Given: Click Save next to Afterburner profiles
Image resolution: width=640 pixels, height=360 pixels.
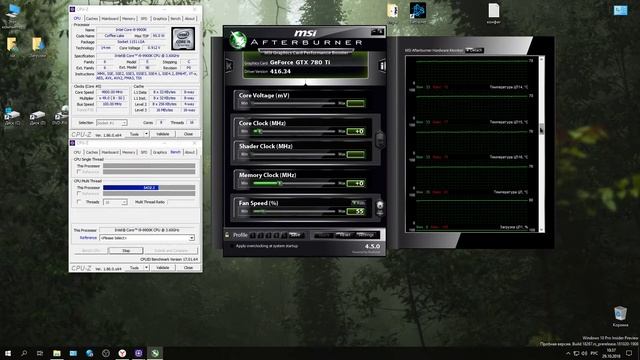Looking at the screenshot, I should (x=295, y=235).
